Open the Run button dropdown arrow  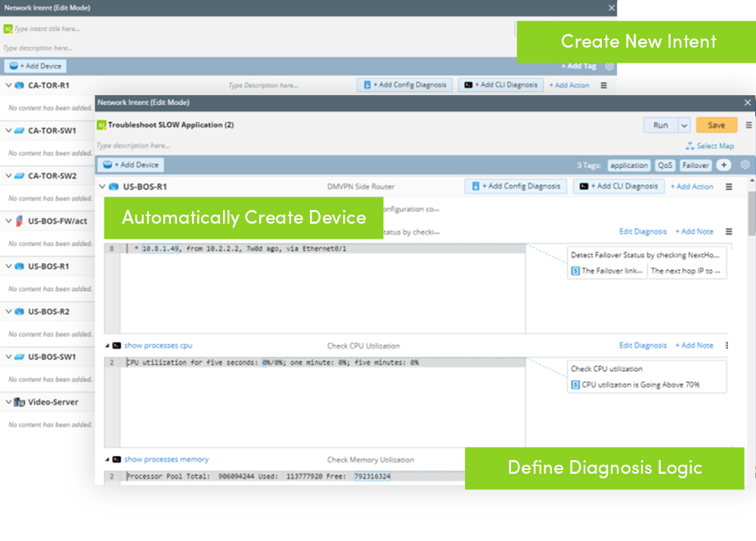684,125
